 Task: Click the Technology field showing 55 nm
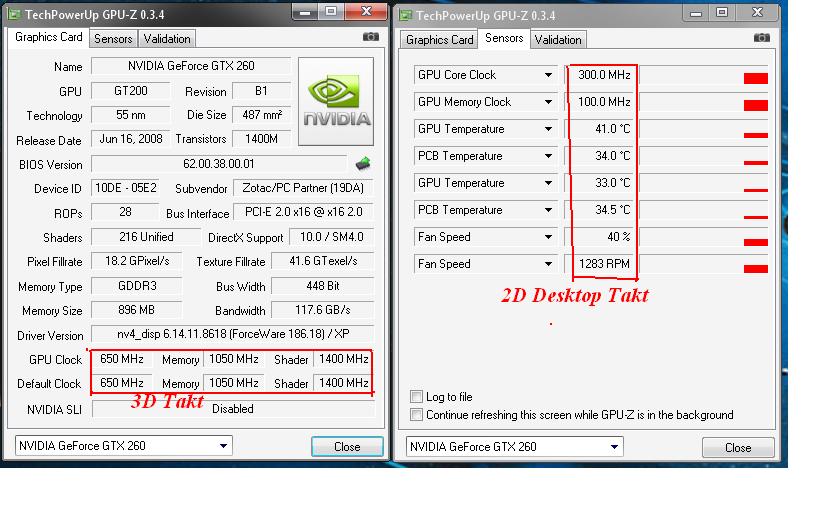(x=131, y=115)
